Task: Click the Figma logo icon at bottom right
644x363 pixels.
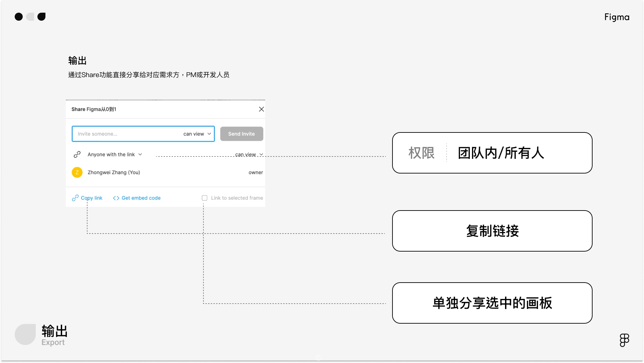Action: point(624,340)
